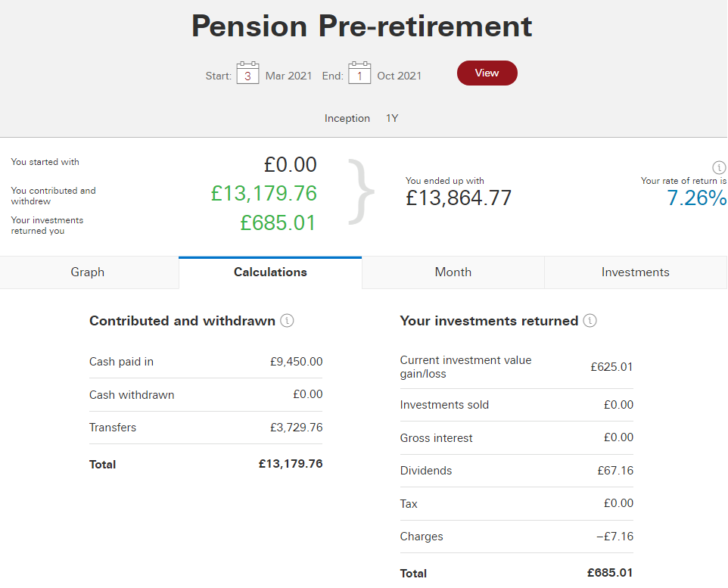Click the Cash paid in row amount
Viewport: 728px width, 588px height.
[296, 362]
